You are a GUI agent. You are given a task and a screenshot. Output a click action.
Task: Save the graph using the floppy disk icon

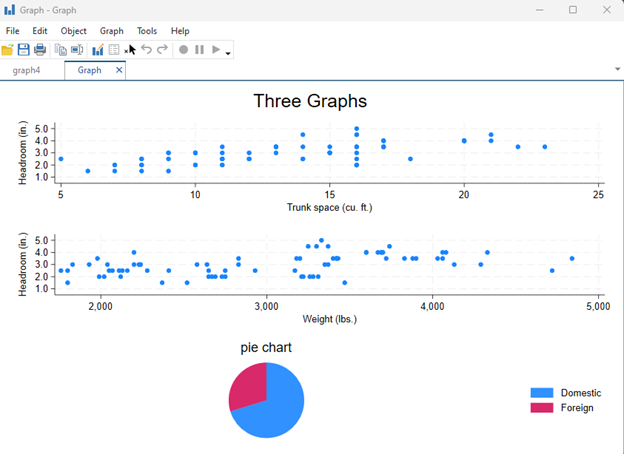(x=23, y=50)
